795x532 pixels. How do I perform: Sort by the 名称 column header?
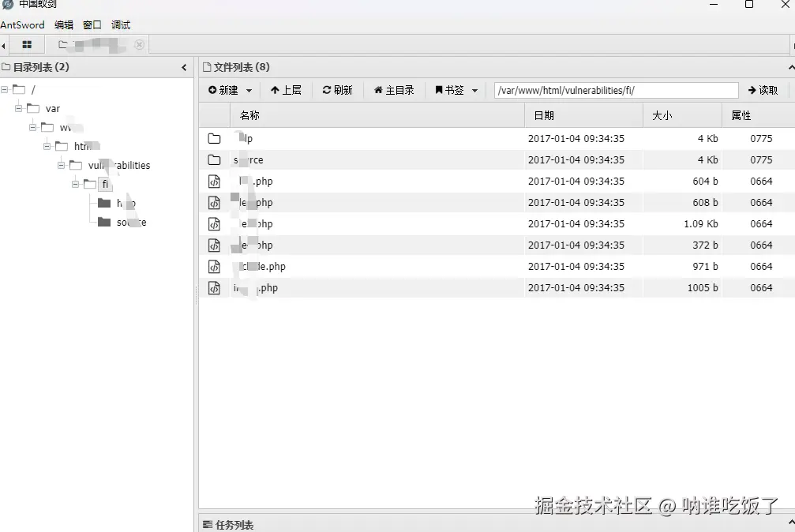(377, 115)
